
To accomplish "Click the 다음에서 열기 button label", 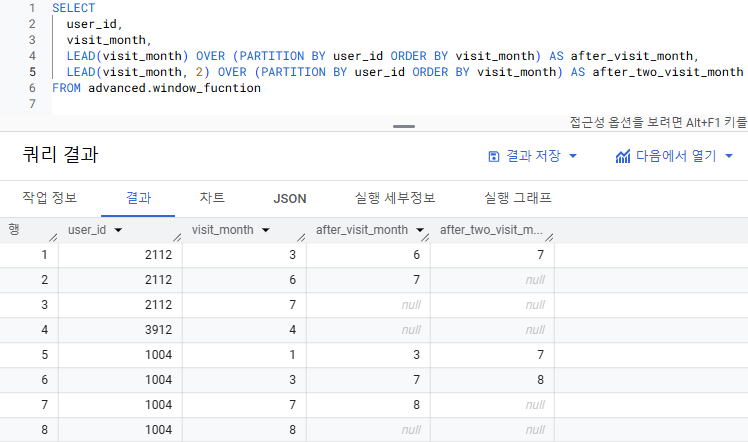I will pyautogui.click(x=676, y=156).
